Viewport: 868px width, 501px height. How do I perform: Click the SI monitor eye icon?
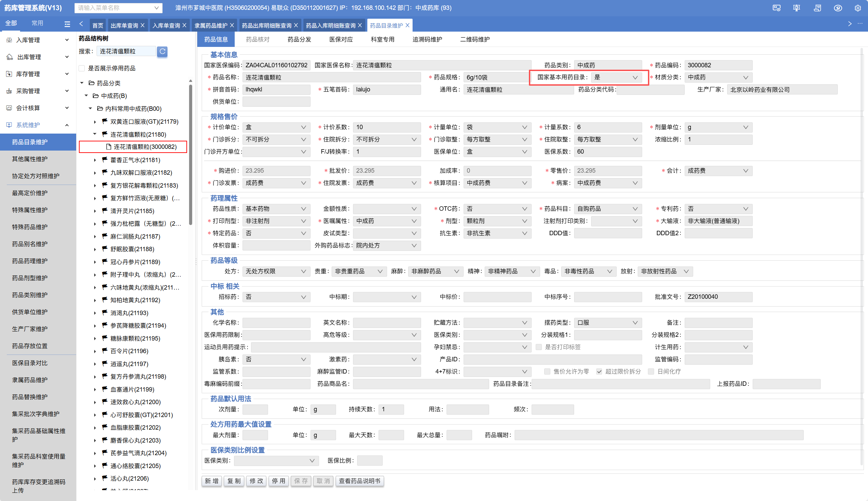(776, 8)
